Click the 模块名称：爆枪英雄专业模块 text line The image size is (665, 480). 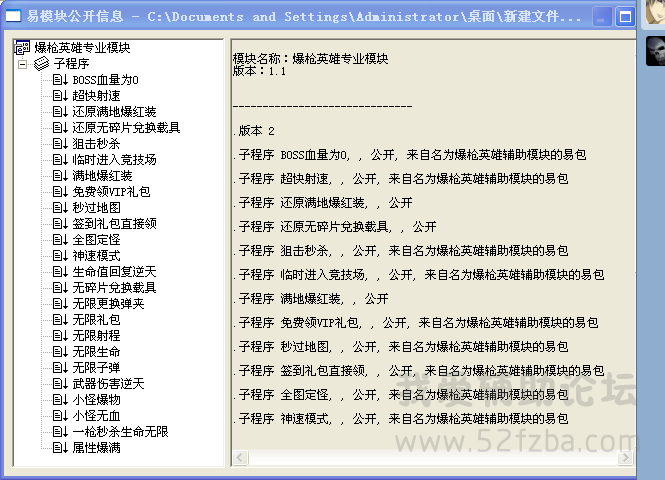310,59
